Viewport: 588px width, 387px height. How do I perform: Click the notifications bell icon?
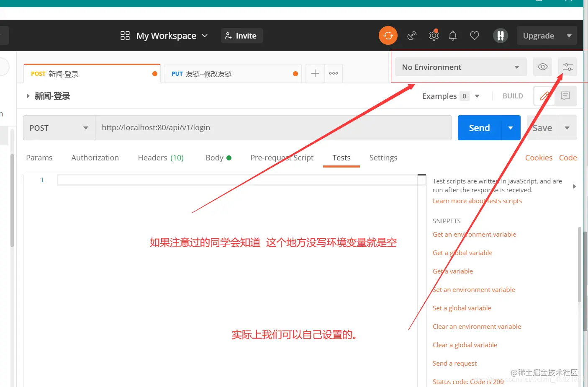point(452,36)
